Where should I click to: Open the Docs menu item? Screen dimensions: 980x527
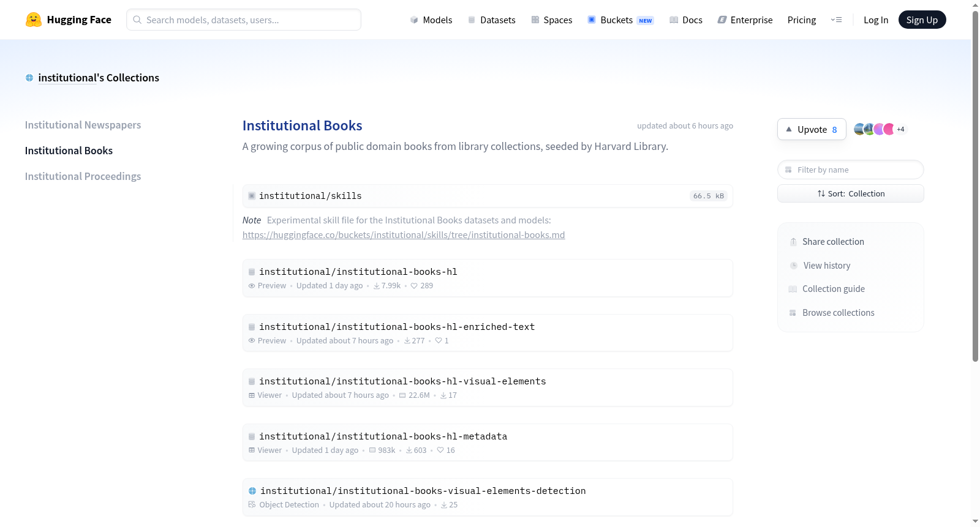(686, 20)
